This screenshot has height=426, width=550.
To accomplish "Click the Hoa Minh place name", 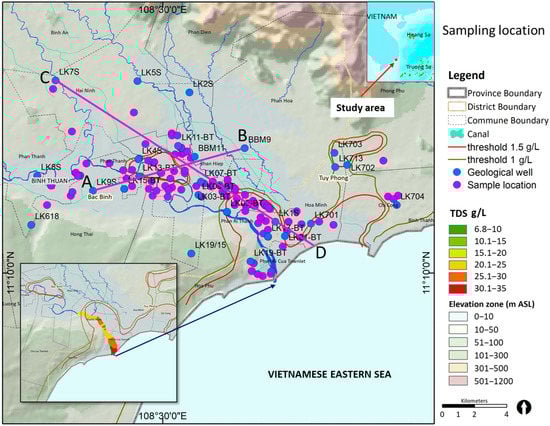I will coord(316,205).
